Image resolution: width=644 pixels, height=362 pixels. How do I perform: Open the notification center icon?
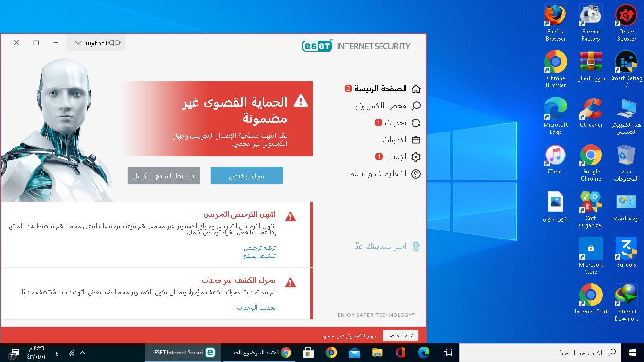click(x=14, y=353)
